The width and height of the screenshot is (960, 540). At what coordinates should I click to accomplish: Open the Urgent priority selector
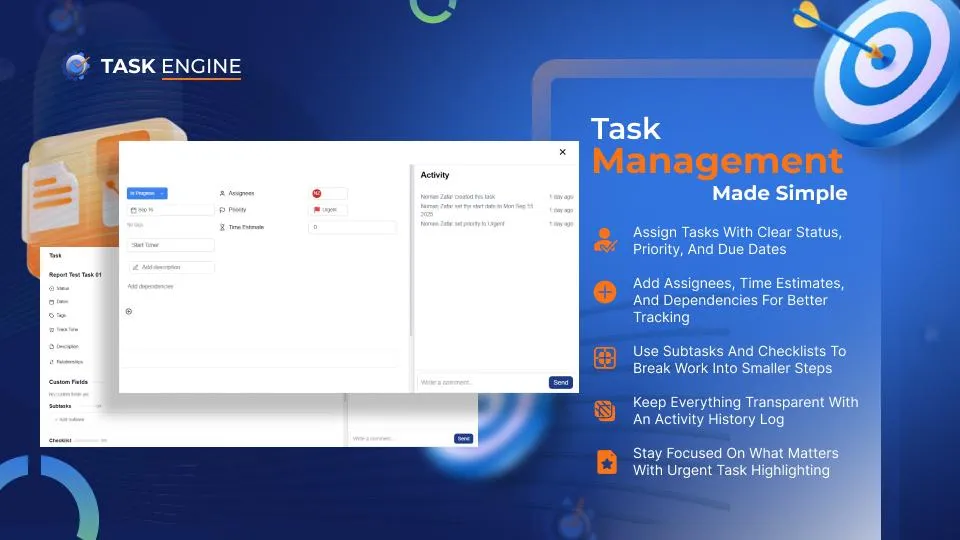click(x=328, y=210)
